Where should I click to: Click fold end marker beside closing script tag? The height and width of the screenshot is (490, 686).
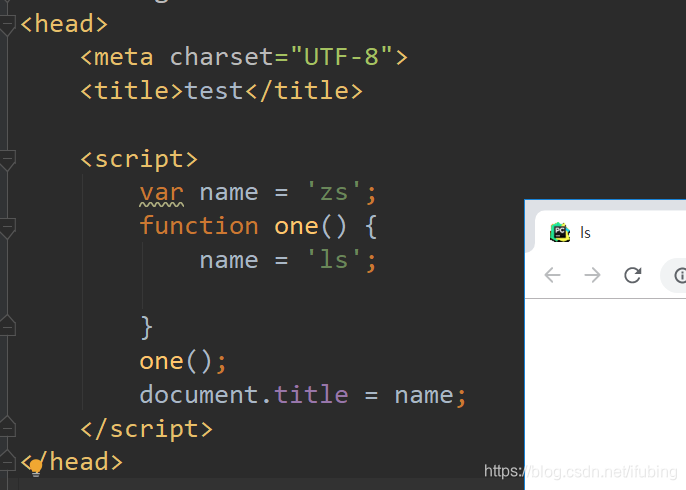(7, 427)
